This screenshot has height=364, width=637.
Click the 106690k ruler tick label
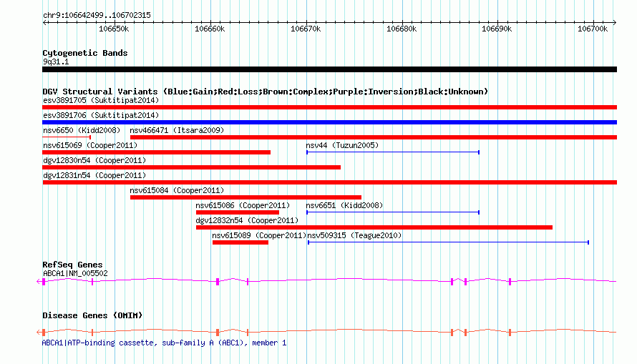click(x=497, y=29)
